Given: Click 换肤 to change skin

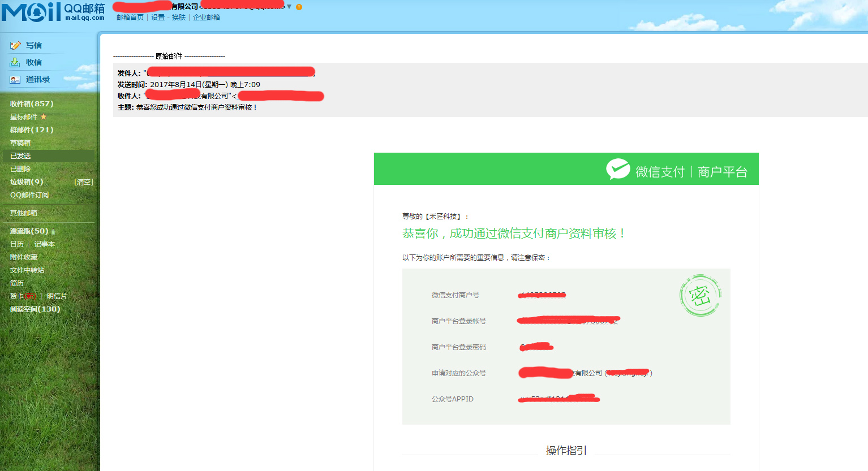Looking at the screenshot, I should click(179, 18).
